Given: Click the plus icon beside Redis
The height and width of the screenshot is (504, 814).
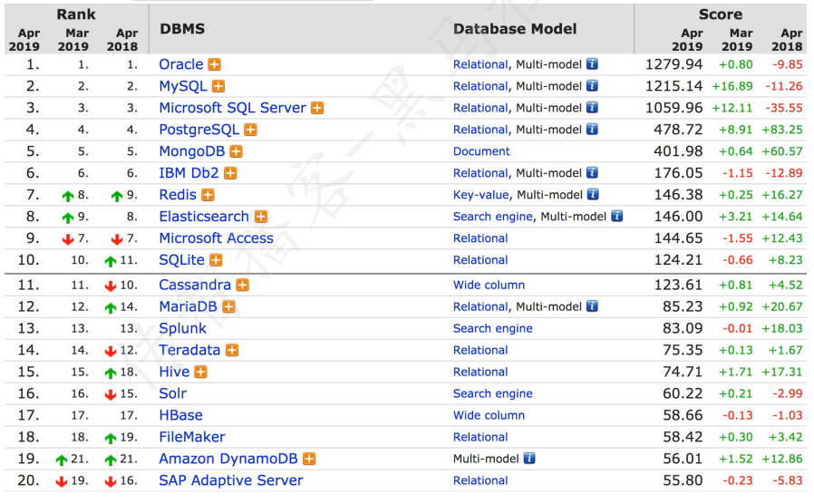Looking at the screenshot, I should pos(208,195).
